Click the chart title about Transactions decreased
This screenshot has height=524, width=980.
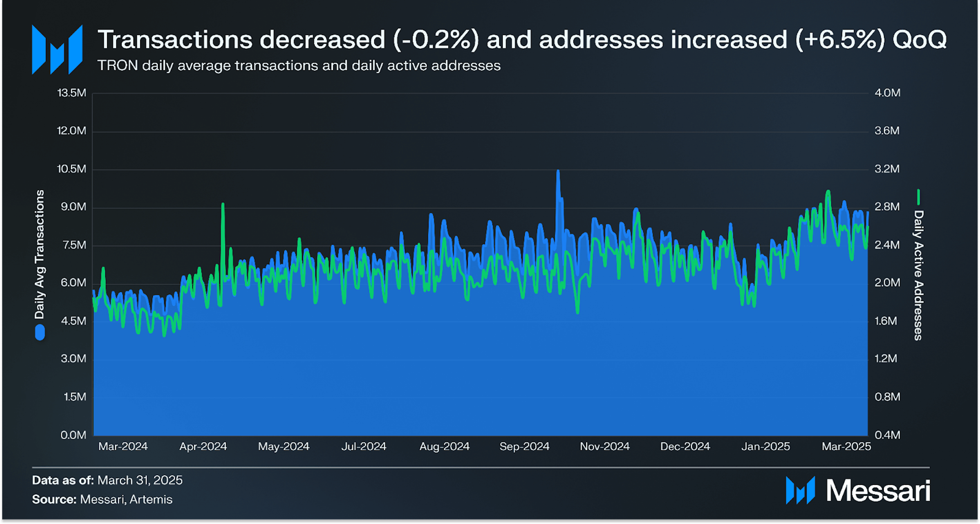522,39
